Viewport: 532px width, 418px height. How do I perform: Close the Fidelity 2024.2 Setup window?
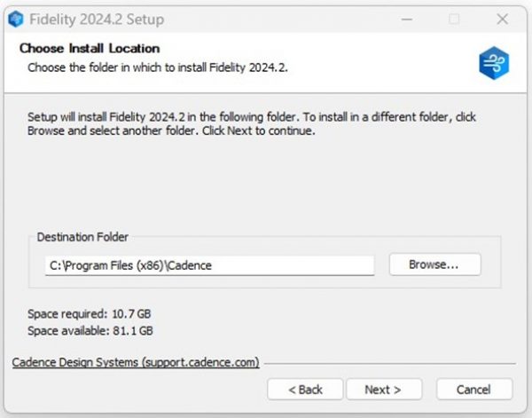[502, 20]
